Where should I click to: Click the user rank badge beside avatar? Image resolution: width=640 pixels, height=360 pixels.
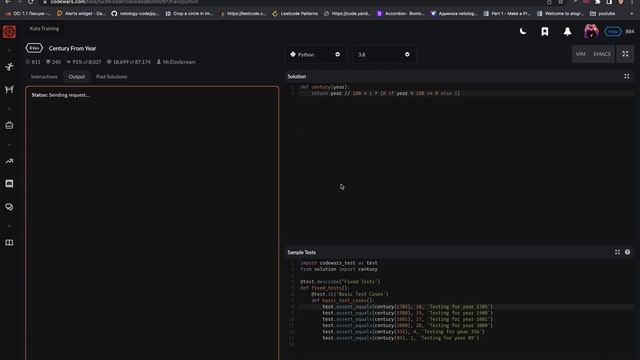pos(613,31)
